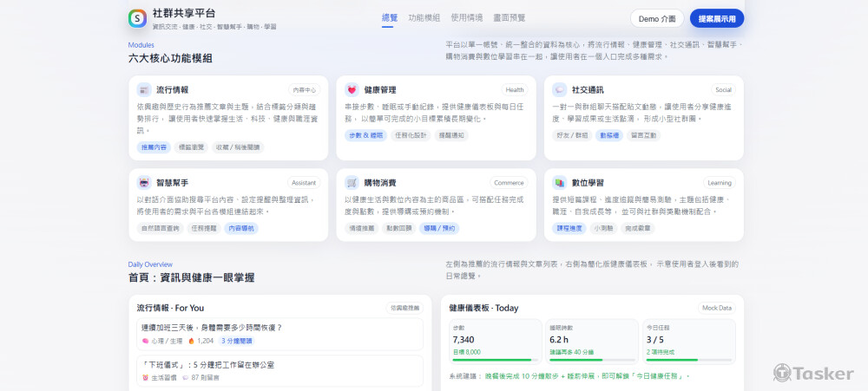Click the 流行情報 newspaper icon
The width and height of the screenshot is (868, 391).
tap(144, 89)
